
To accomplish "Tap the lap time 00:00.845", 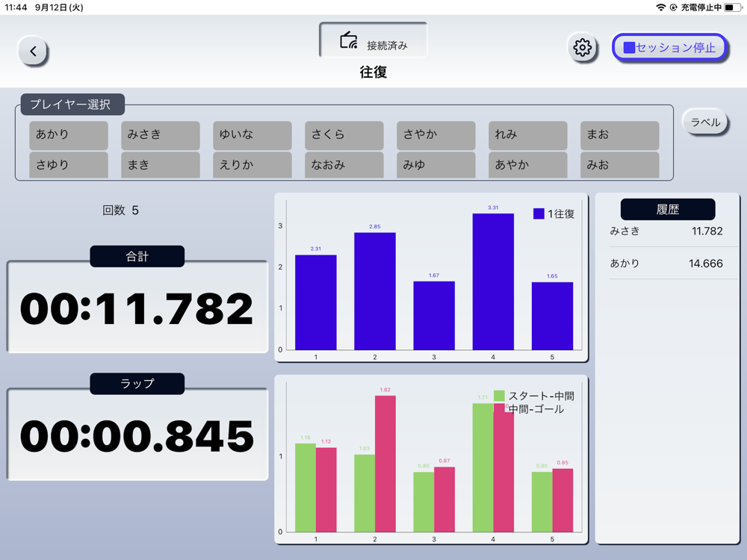I will coord(137,436).
